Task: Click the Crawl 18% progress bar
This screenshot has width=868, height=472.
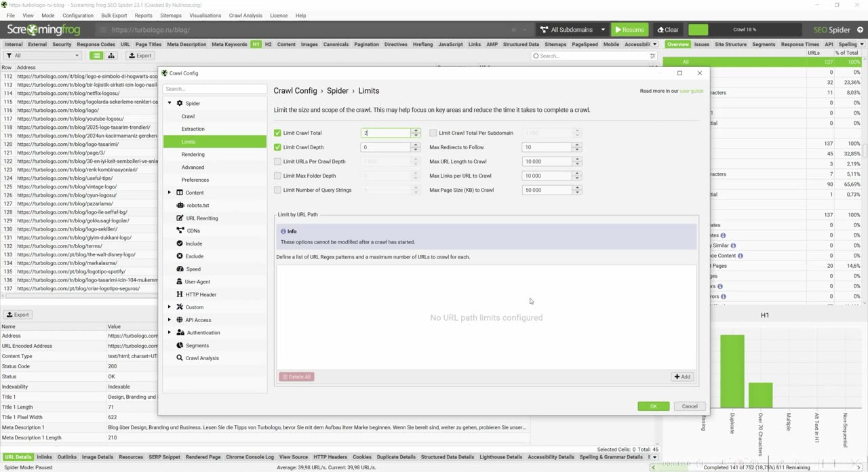Action: pos(744,30)
